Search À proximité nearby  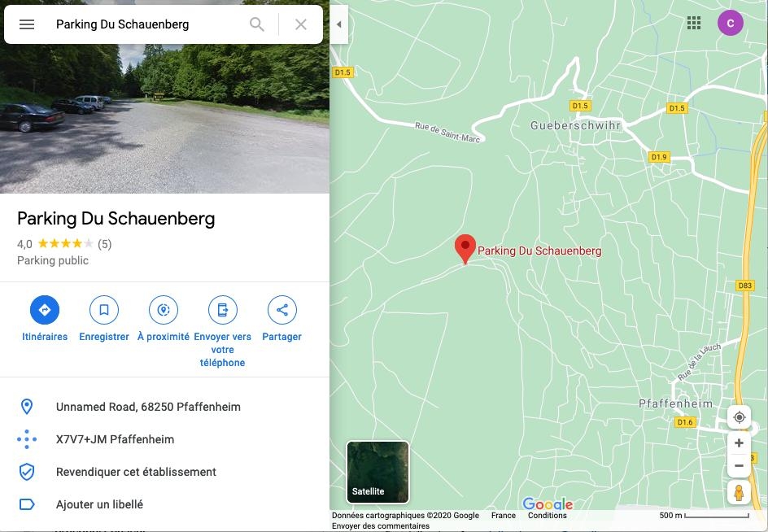point(163,310)
